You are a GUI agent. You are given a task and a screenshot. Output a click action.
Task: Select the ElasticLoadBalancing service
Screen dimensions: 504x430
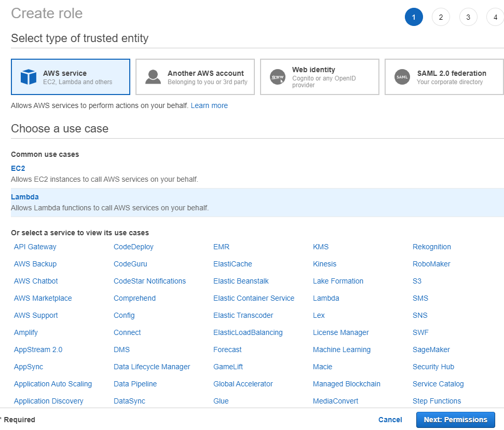[x=248, y=332]
